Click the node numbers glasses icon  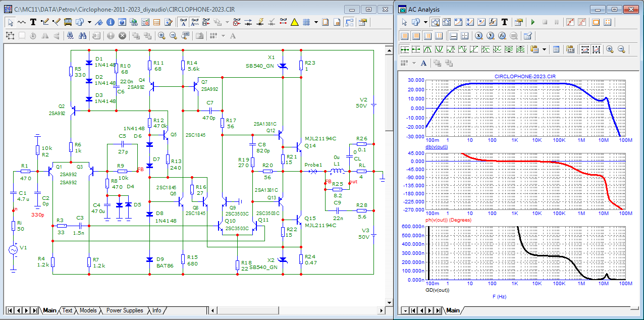(x=206, y=22)
